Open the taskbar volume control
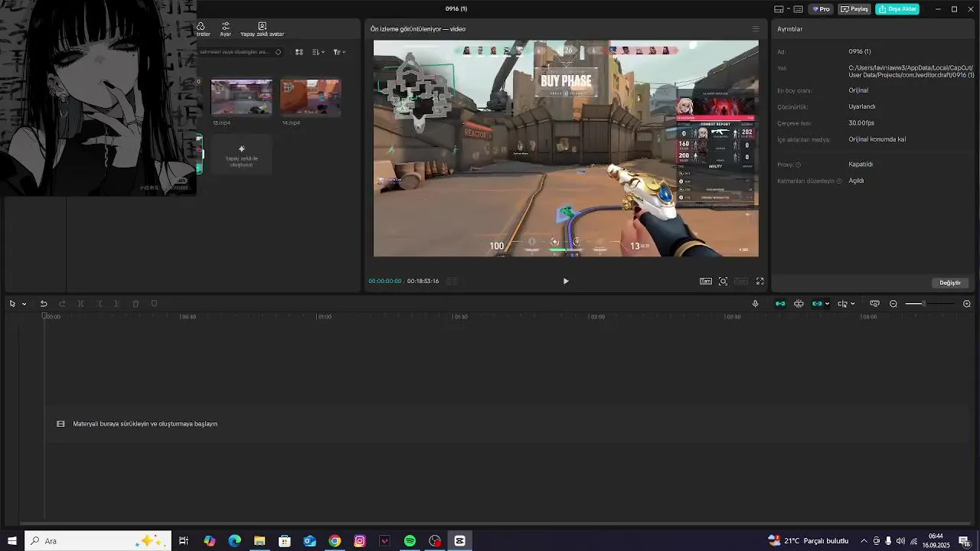 [x=900, y=541]
